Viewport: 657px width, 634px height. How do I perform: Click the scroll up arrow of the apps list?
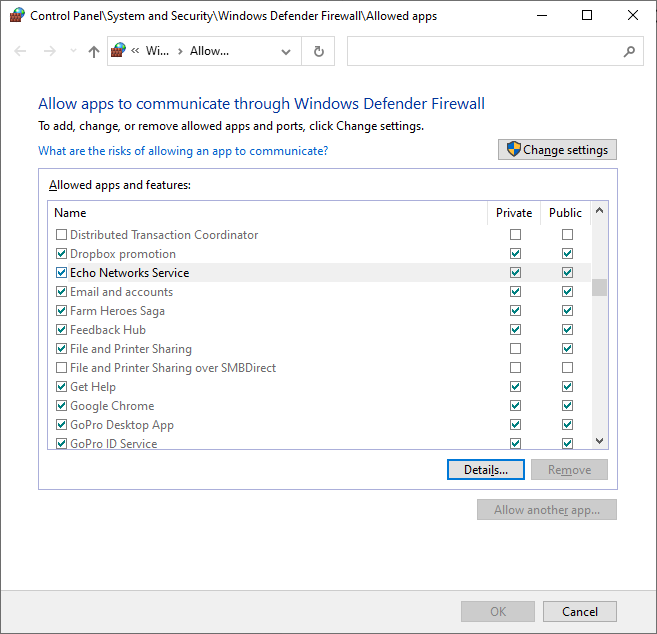click(x=599, y=210)
